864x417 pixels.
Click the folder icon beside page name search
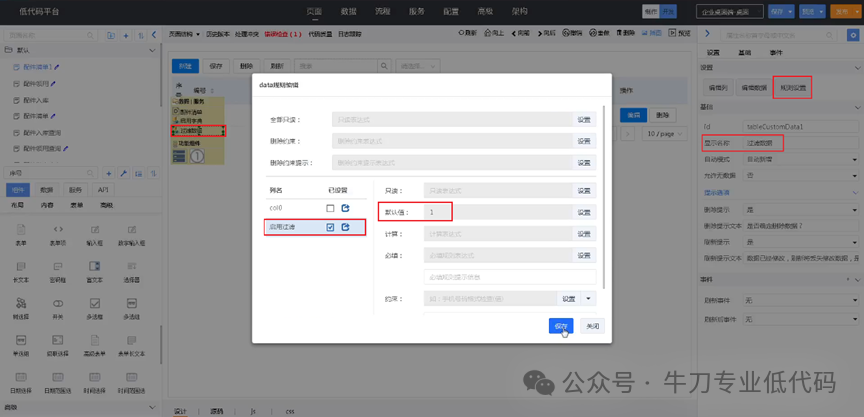pyautogui.click(x=111, y=35)
